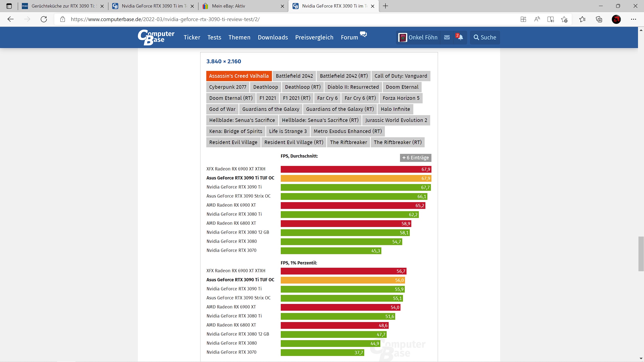This screenshot has width=644, height=362.
Task: Click the ComputerBase logo
Action: point(156,37)
